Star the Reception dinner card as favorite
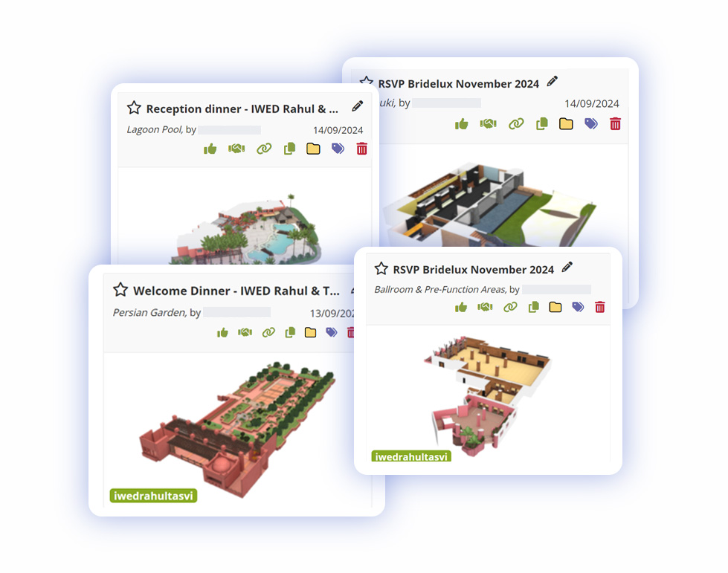The width and height of the screenshot is (728, 573). click(x=134, y=108)
